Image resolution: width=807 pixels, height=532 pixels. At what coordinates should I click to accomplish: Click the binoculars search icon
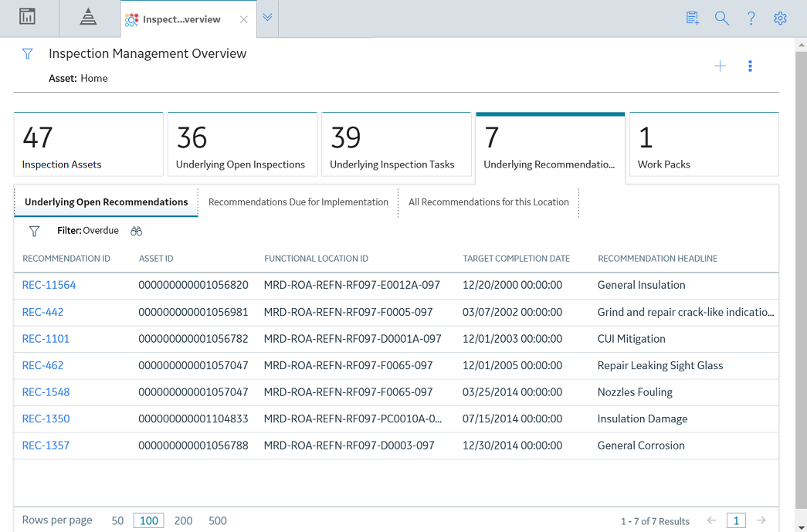click(x=136, y=231)
